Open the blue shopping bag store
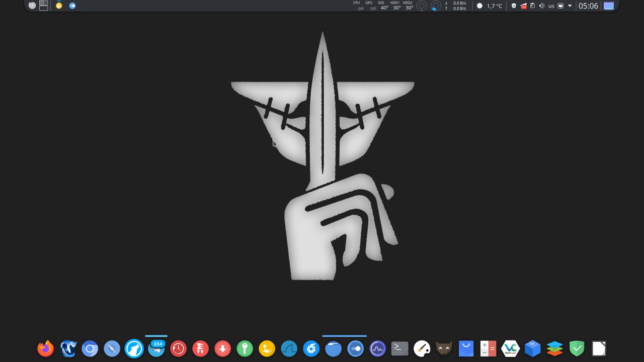This screenshot has width=644, height=362. pos(466,348)
